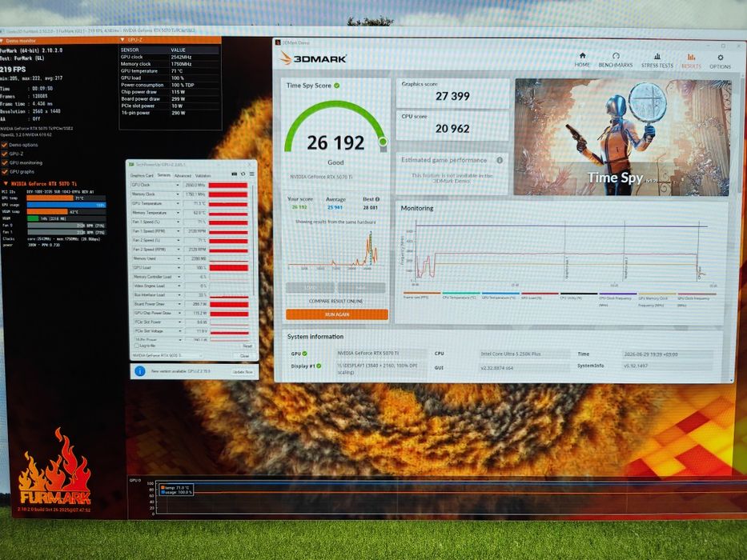Click GPU Load legend swatch in Monitoring

(x=540, y=294)
